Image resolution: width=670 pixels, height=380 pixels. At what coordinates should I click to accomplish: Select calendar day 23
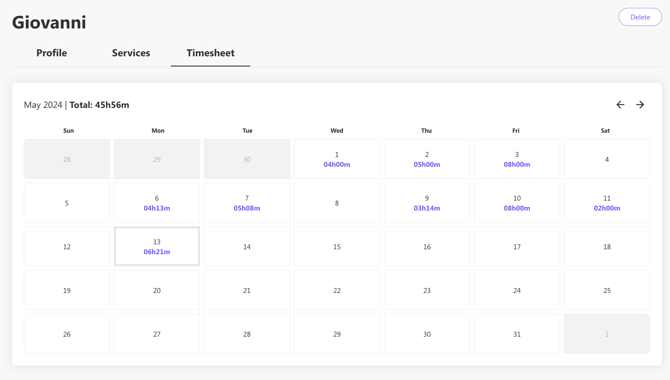[x=427, y=290]
